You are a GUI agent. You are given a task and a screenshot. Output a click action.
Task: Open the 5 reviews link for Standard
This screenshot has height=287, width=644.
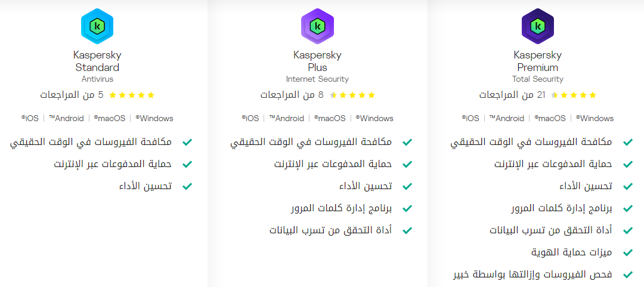point(72,95)
